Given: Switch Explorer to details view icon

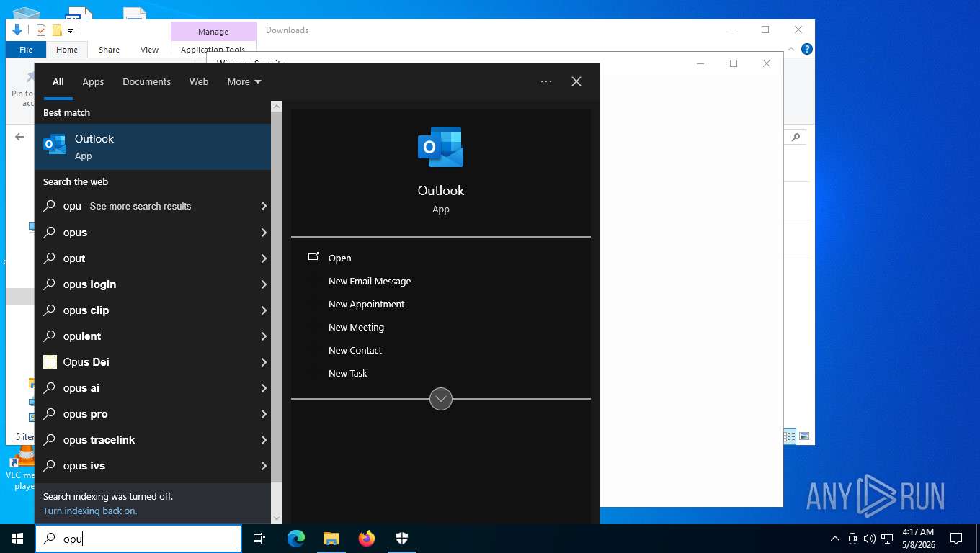Looking at the screenshot, I should 790,436.
